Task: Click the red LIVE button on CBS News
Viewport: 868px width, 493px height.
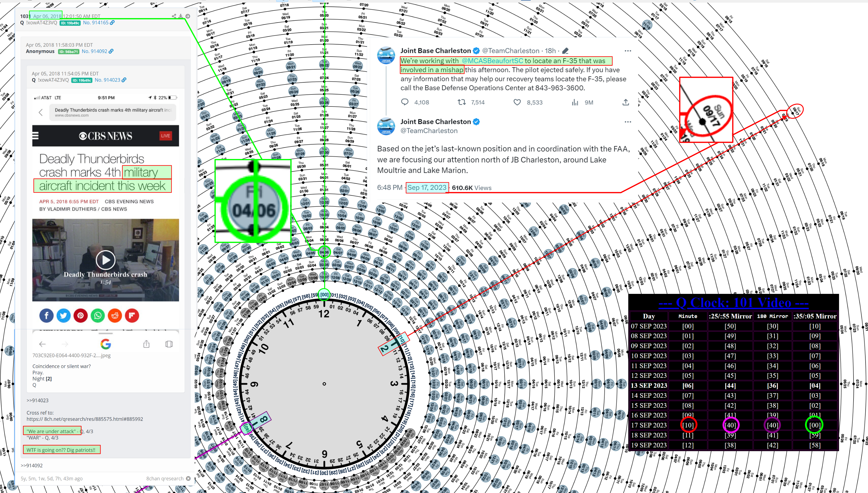Action: (165, 136)
